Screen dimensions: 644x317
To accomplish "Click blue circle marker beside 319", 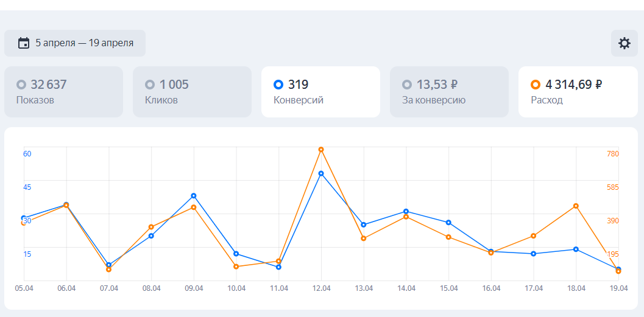I will click(x=278, y=85).
